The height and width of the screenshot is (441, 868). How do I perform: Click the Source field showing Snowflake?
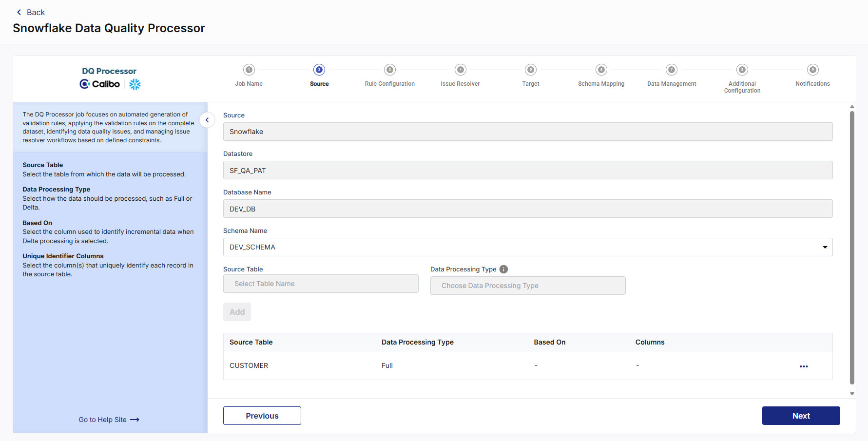click(x=528, y=132)
